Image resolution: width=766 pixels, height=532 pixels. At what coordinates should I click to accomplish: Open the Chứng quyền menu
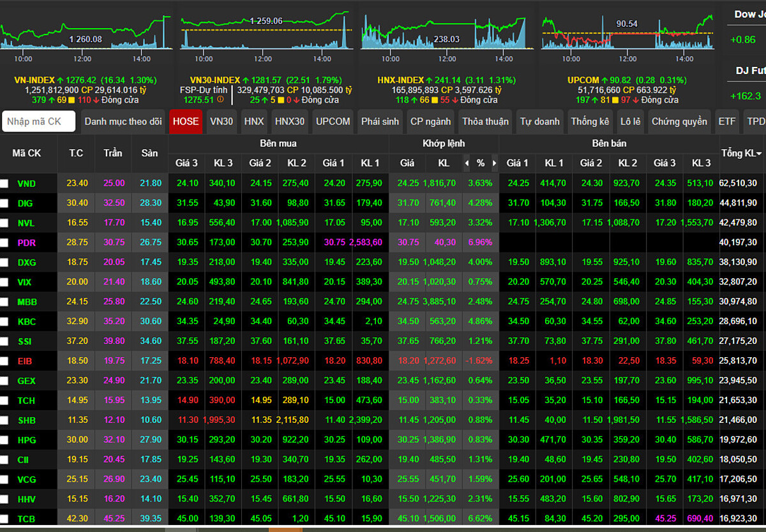679,121
